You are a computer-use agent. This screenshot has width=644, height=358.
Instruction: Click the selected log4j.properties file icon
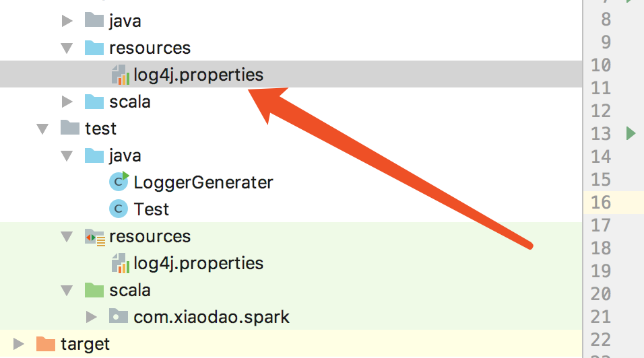(119, 75)
